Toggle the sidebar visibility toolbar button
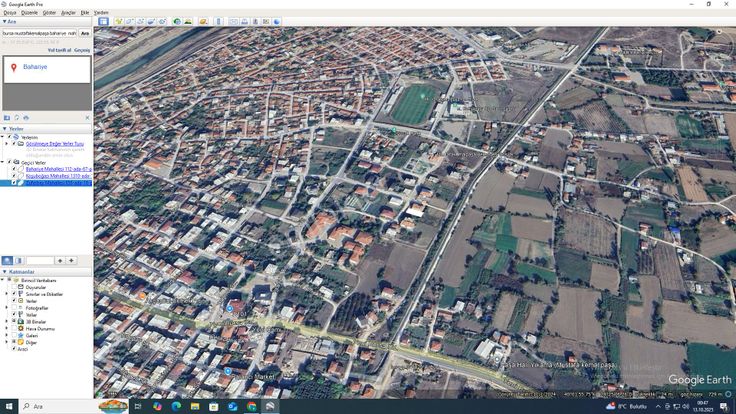The width and height of the screenshot is (736, 414). [103, 21]
